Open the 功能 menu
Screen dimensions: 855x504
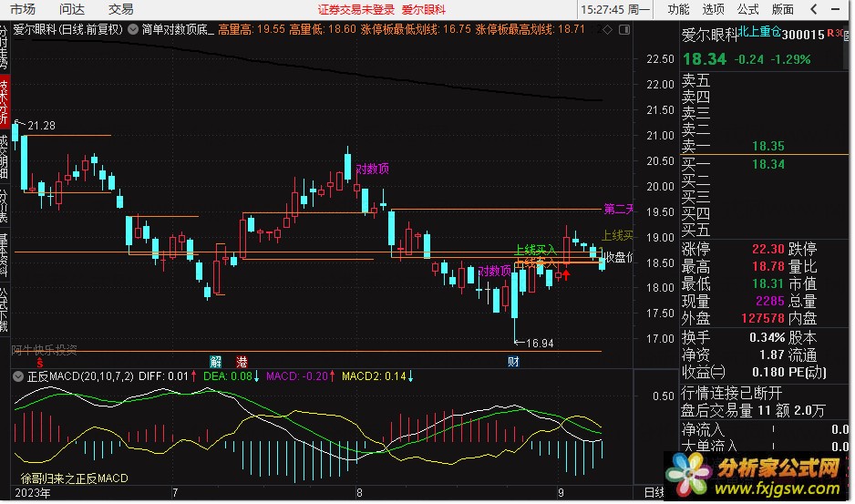678,9
